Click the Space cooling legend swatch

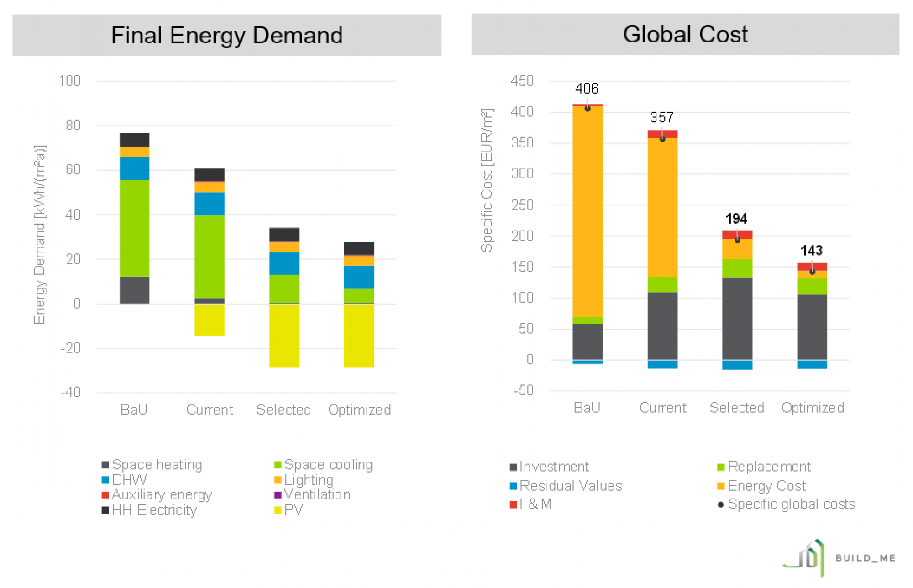click(x=277, y=465)
